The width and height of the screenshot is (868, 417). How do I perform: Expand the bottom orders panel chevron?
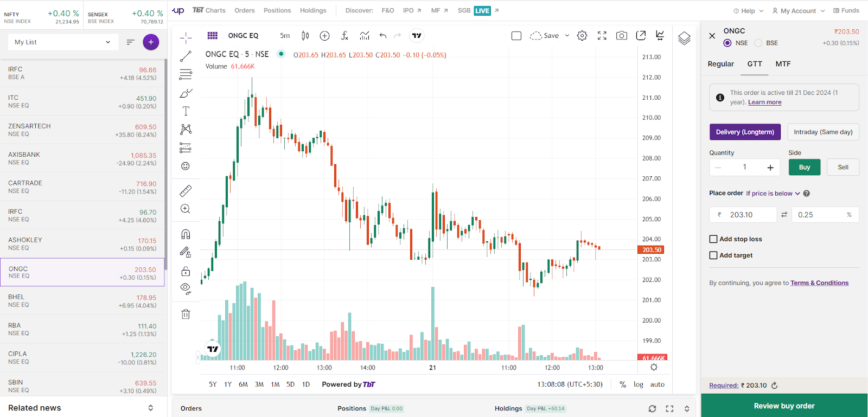(687, 409)
